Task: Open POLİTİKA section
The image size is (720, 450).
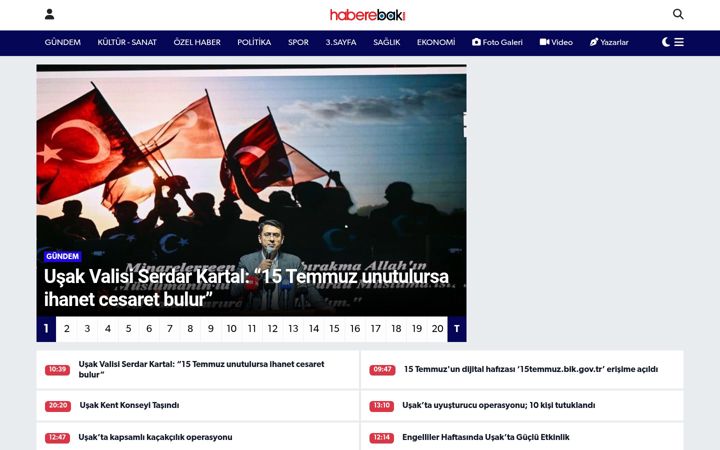Action: pyautogui.click(x=254, y=42)
